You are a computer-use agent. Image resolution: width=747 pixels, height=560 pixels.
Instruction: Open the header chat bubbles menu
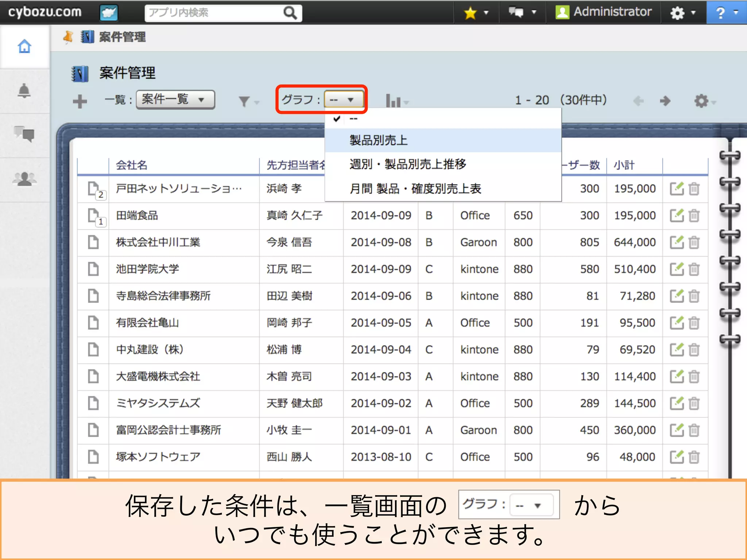[x=522, y=13]
